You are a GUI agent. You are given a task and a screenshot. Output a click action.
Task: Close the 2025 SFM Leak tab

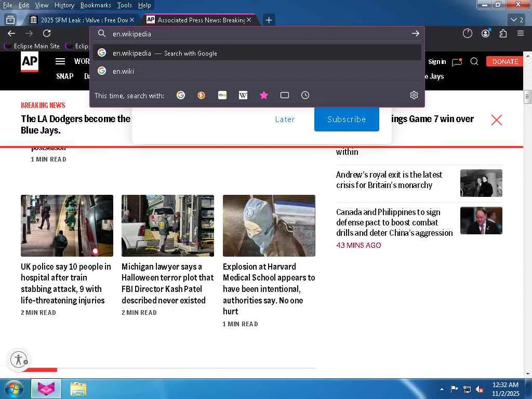tap(132, 20)
